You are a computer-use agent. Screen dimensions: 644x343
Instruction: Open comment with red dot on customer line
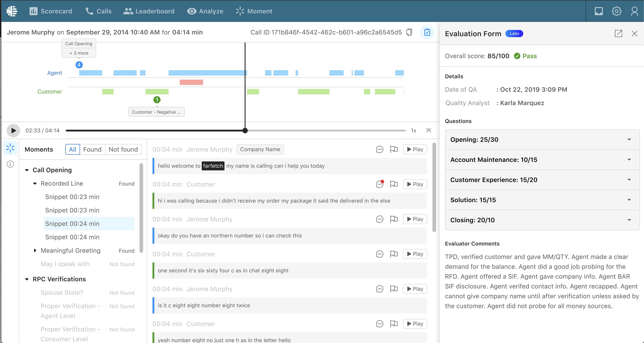pyautogui.click(x=379, y=184)
